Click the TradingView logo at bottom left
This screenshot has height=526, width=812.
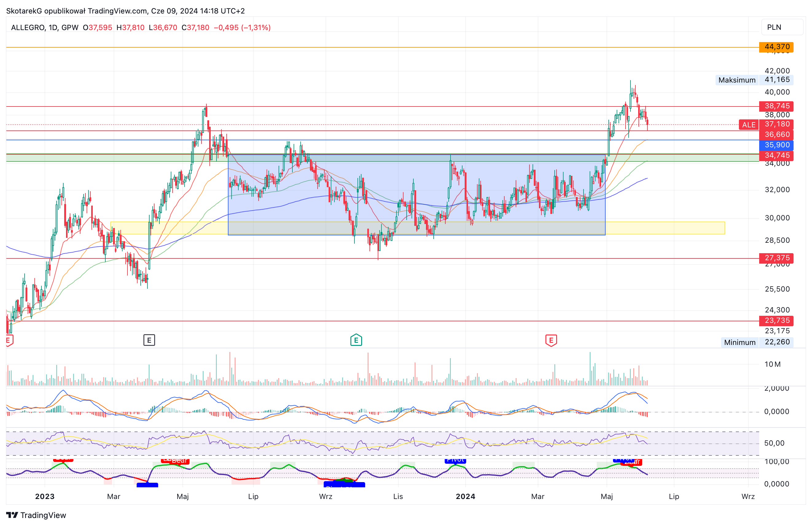click(36, 515)
